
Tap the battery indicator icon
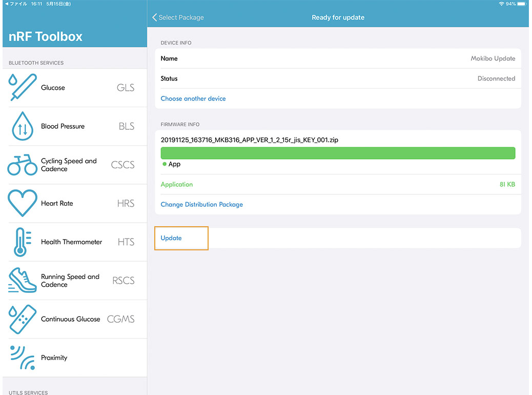522,4
